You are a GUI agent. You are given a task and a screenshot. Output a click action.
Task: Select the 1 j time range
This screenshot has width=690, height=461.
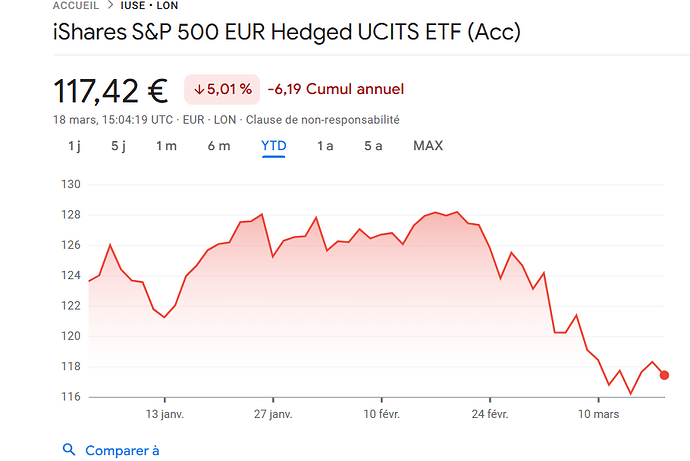click(74, 146)
